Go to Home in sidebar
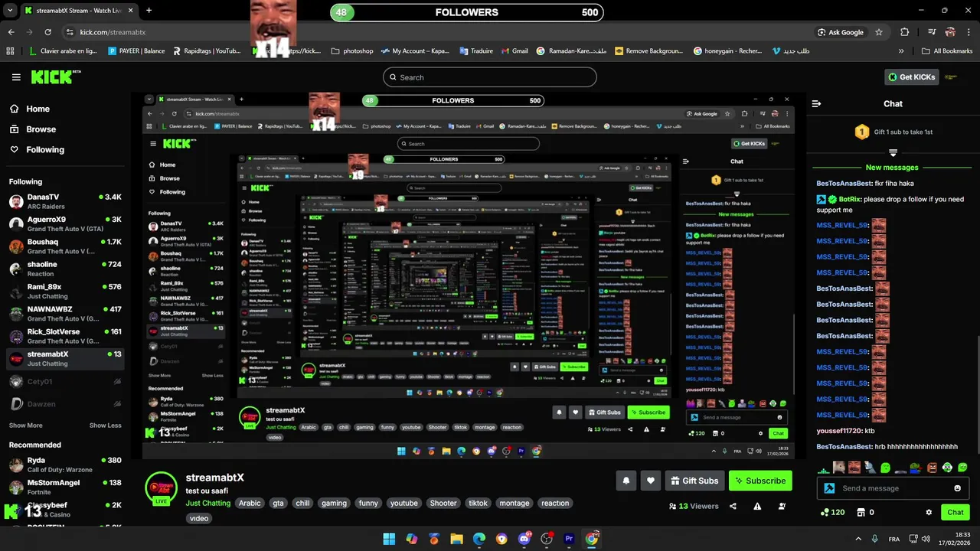Viewport: 980px width, 551px height. point(38,109)
